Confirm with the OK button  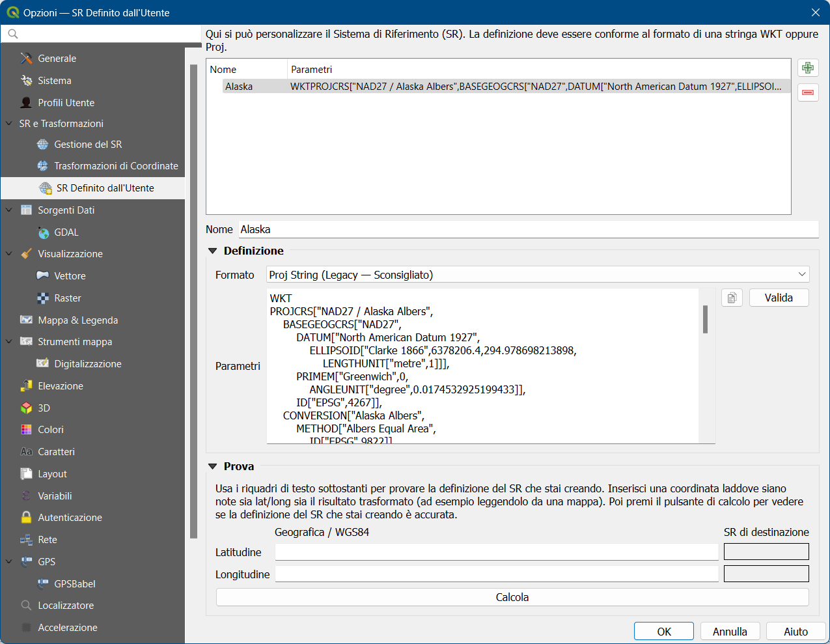[664, 632]
